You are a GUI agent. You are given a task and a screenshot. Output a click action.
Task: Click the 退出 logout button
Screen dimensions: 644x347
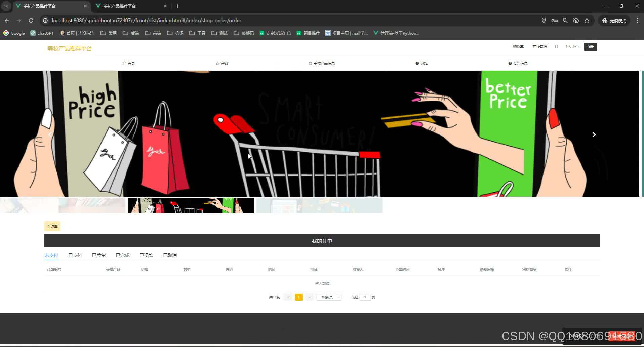pyautogui.click(x=590, y=47)
